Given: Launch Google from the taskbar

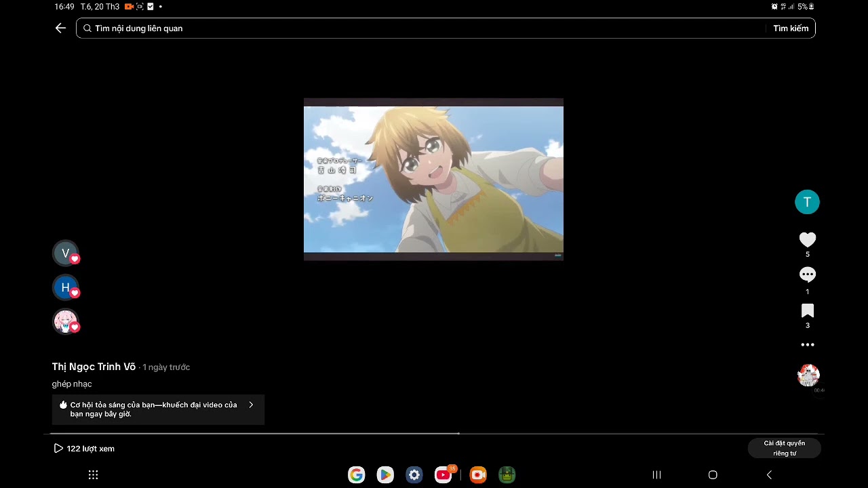Looking at the screenshot, I should tap(357, 475).
